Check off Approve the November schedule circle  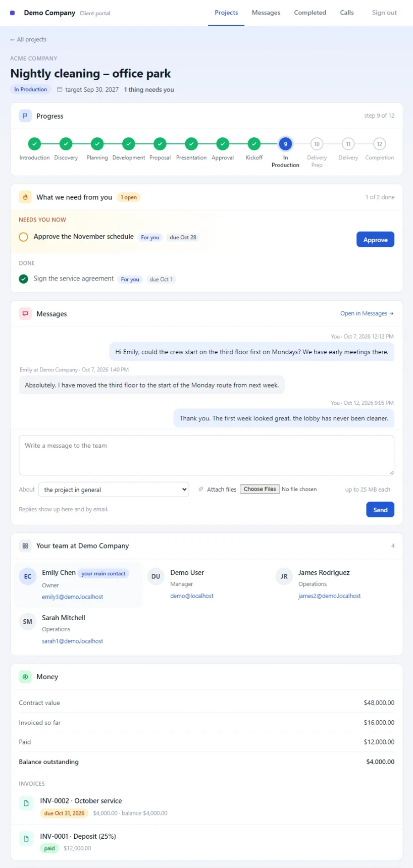[23, 237]
